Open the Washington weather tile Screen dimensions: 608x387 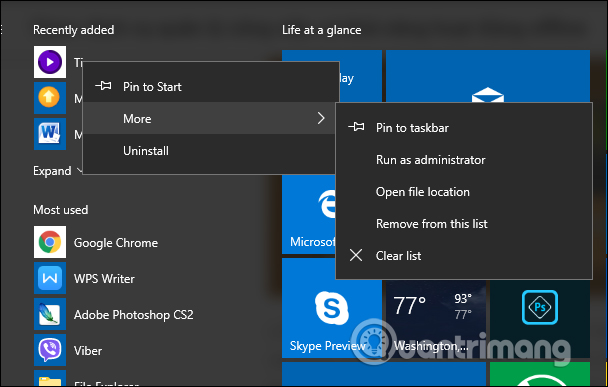[x=436, y=319]
